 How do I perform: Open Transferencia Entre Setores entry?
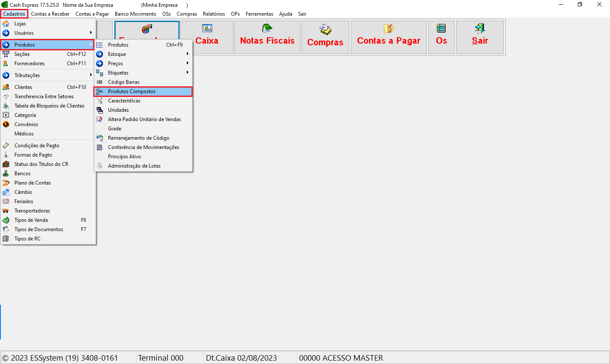click(x=48, y=97)
